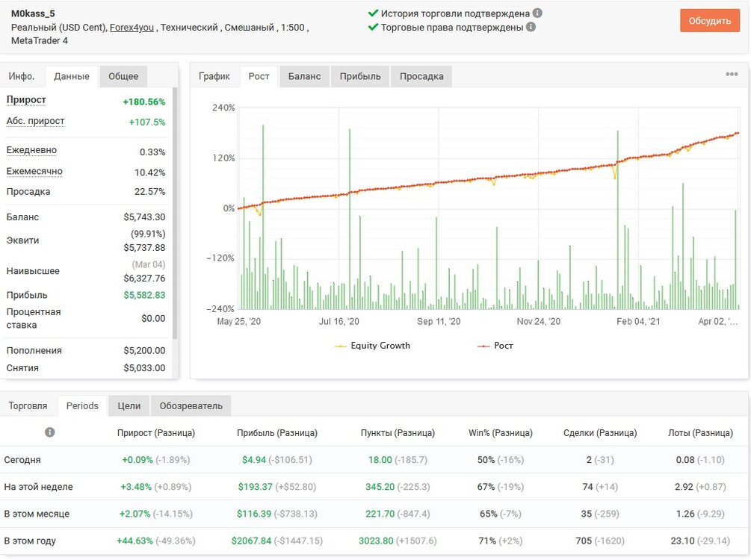Click this week's profit $193.37
The width and height of the screenshot is (751, 560).
coord(255,487)
